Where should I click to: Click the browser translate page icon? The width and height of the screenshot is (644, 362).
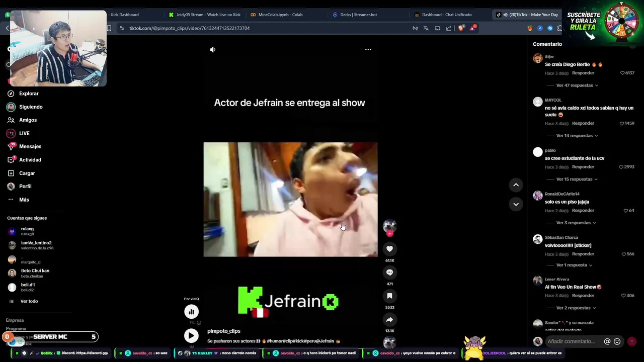[x=426, y=28]
